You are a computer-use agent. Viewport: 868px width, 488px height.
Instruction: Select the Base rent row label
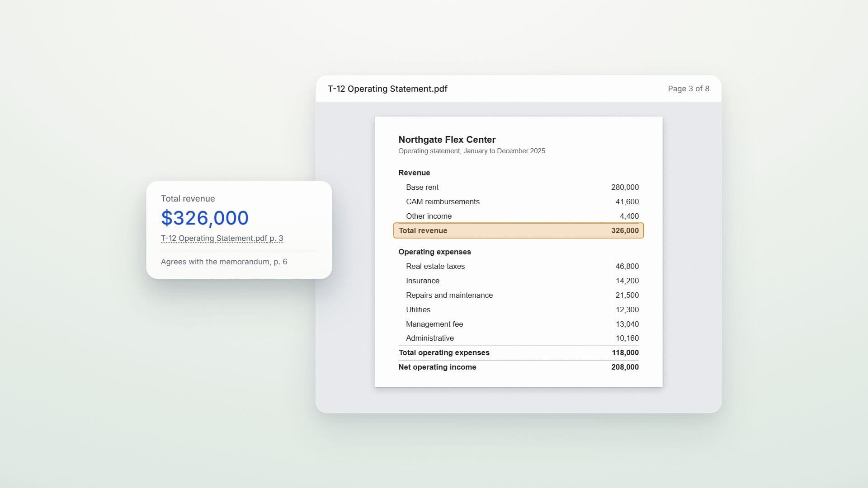422,187
